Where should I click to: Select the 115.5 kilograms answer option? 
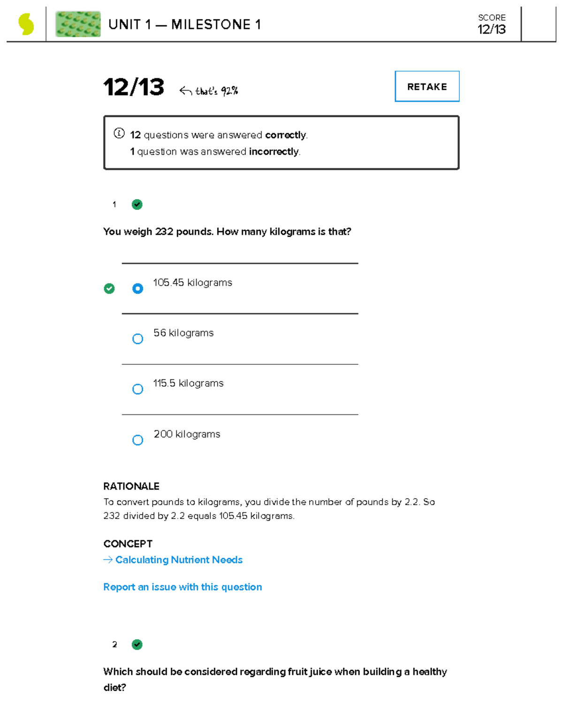(137, 389)
